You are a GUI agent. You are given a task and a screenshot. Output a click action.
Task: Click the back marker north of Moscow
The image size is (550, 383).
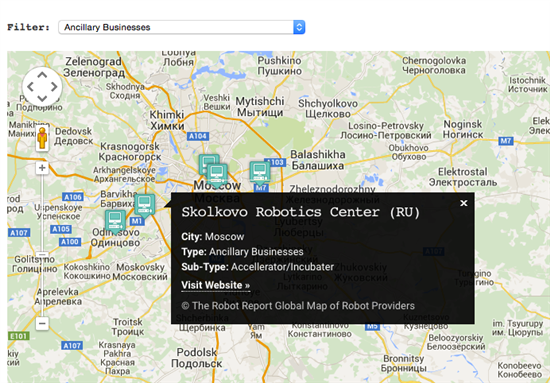click(x=207, y=161)
